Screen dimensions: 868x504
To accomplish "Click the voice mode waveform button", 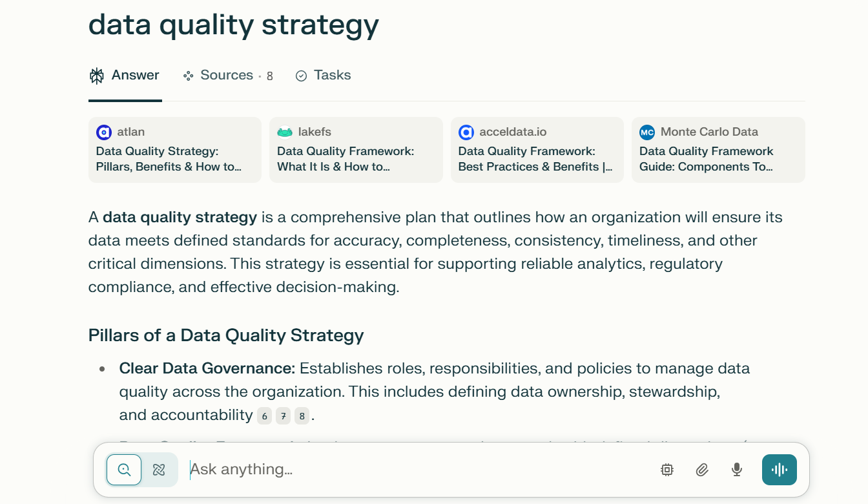I will 779,470.
